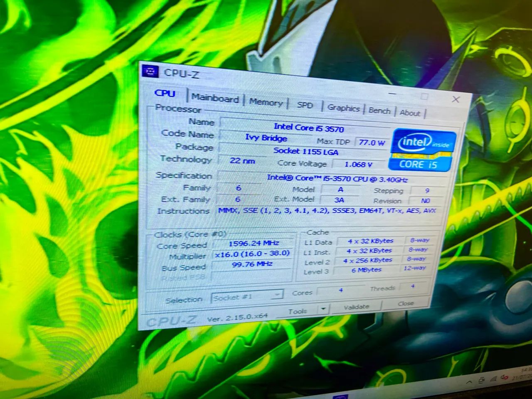Click the Stepping value 9
The width and height of the screenshot is (532, 399).
(x=427, y=191)
